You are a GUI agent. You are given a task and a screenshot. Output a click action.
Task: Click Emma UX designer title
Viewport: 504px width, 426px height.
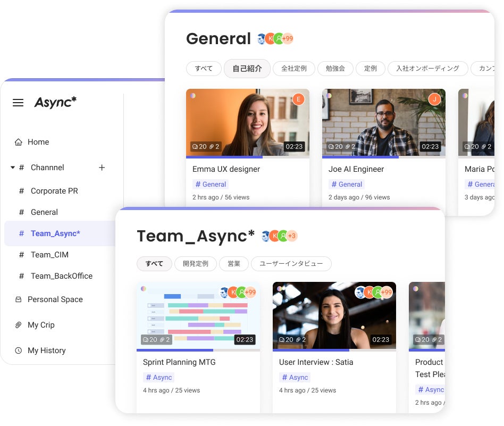226,169
